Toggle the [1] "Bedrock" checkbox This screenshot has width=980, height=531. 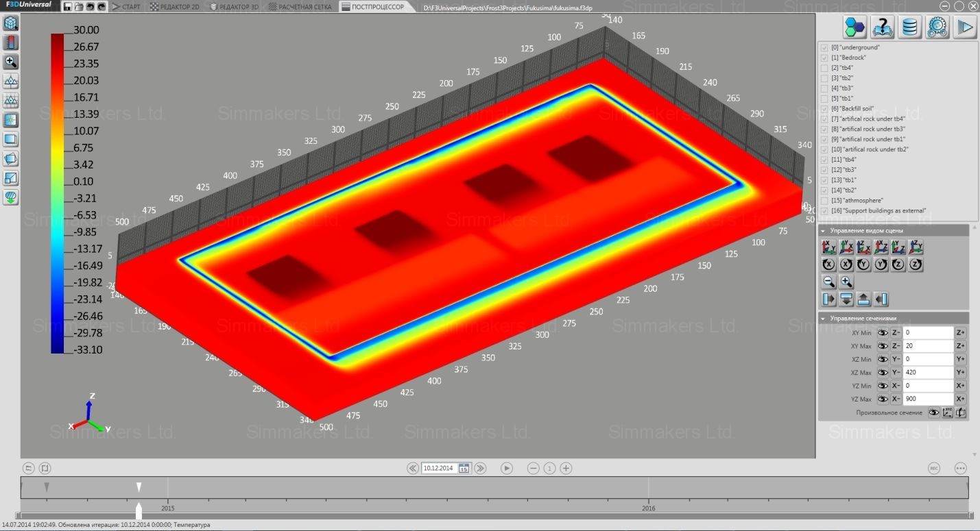pyautogui.click(x=824, y=58)
